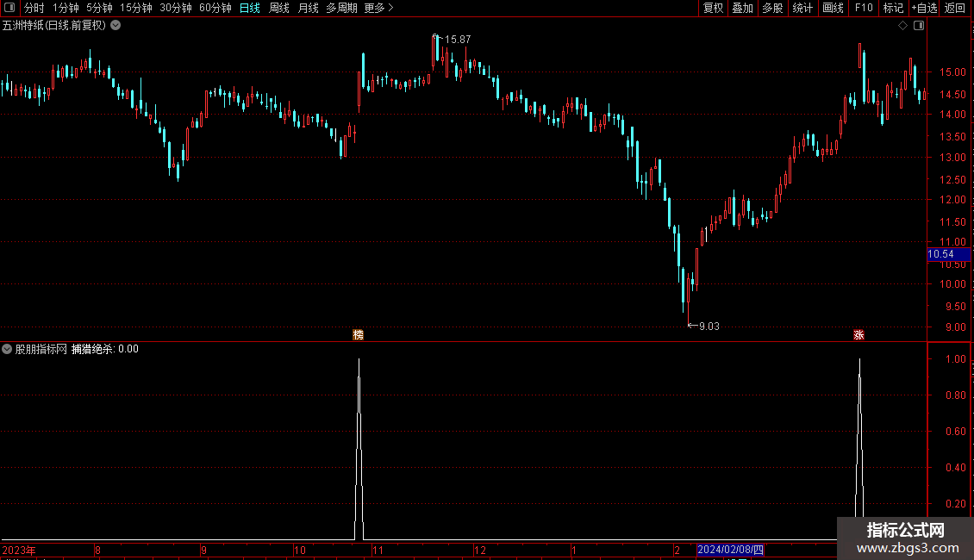Select the 30分钟 period tab
The image size is (974, 560).
point(176,8)
